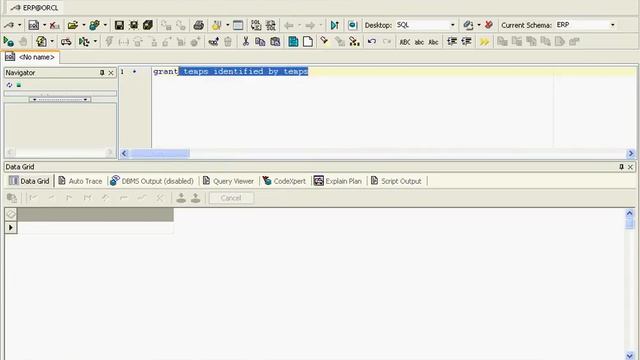Click the Cut scissors icon

coord(246,41)
